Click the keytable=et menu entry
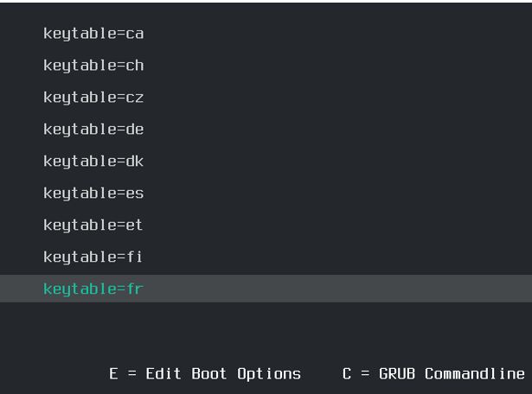This screenshot has width=532, height=394. (x=93, y=226)
